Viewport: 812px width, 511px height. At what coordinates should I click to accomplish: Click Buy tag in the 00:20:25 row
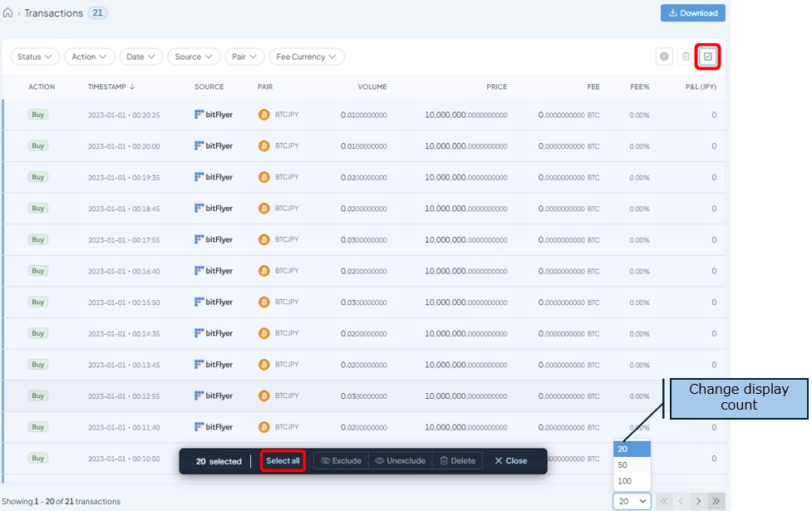pyautogui.click(x=37, y=115)
